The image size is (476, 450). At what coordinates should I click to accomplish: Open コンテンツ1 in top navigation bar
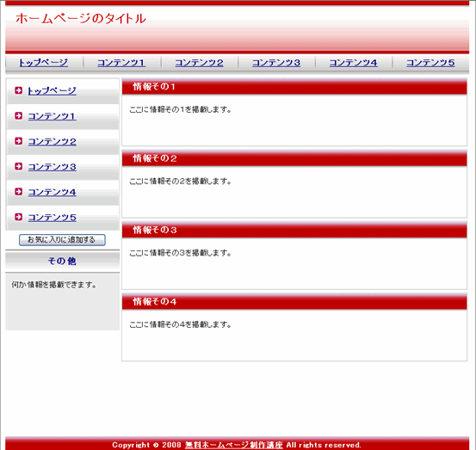click(121, 63)
